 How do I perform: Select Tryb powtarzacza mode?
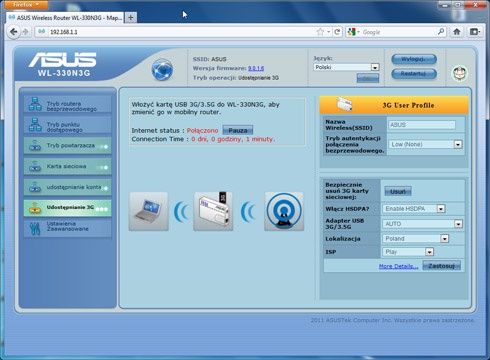coord(68,146)
